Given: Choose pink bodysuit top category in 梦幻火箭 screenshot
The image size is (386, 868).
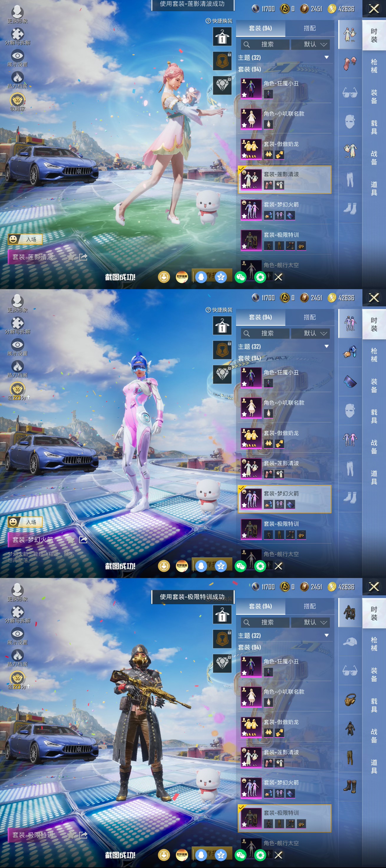Looking at the screenshot, I should [x=350, y=439].
